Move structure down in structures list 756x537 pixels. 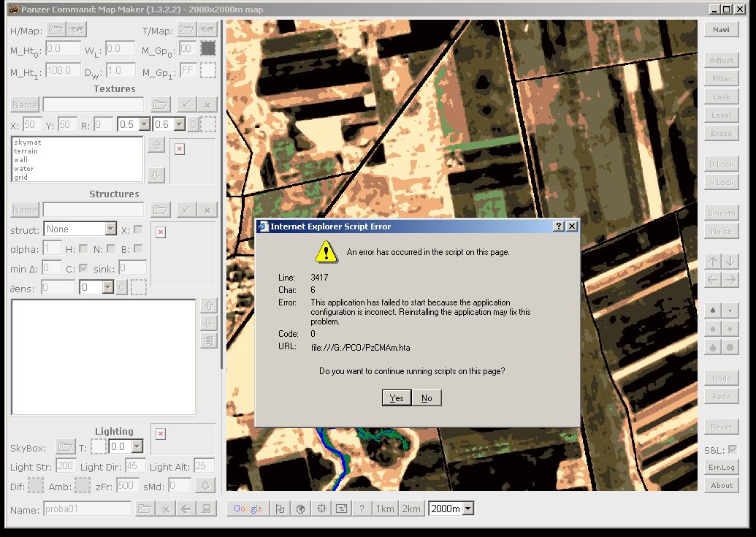(x=209, y=322)
